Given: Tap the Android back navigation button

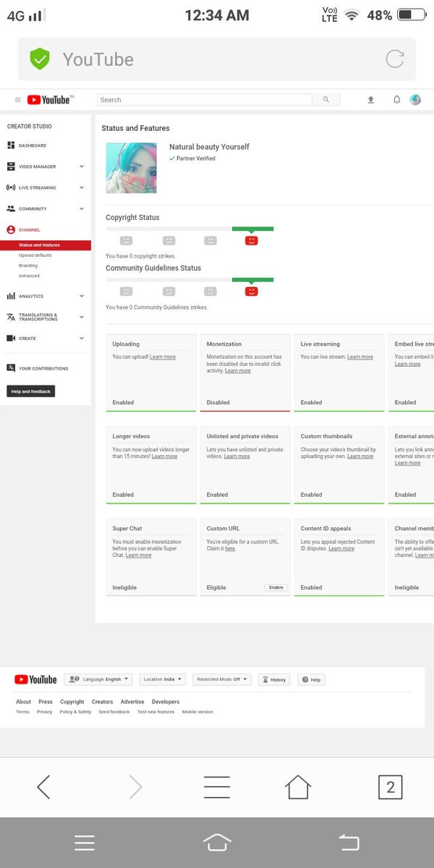Looking at the screenshot, I should (349, 842).
